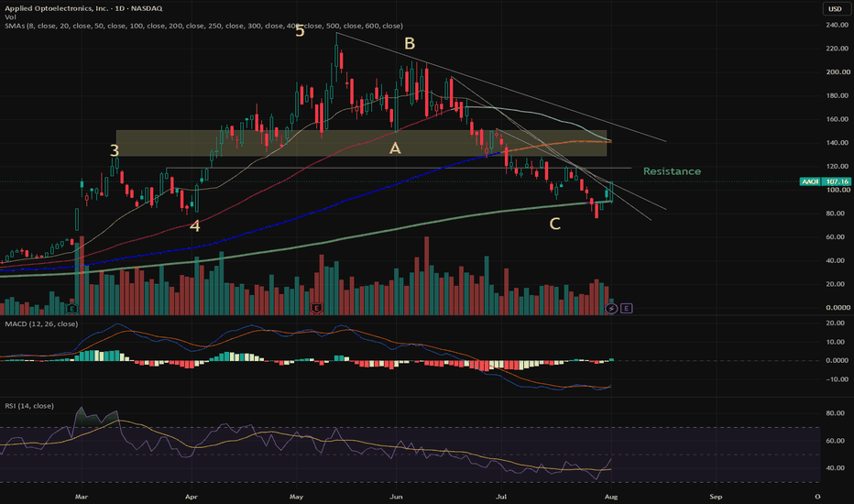This screenshot has width=854, height=504.
Task: Click the 140.00 price axis label
Action: click(838, 143)
